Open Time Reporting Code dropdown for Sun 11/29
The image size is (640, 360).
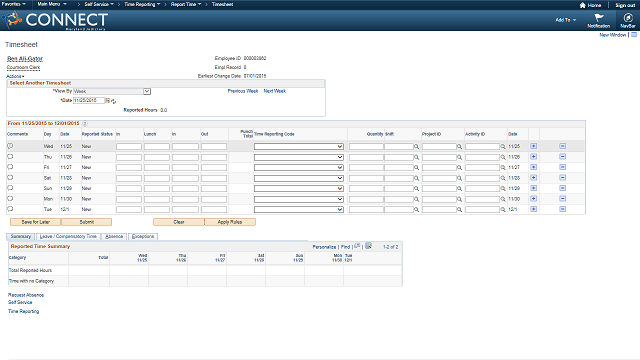(299, 188)
